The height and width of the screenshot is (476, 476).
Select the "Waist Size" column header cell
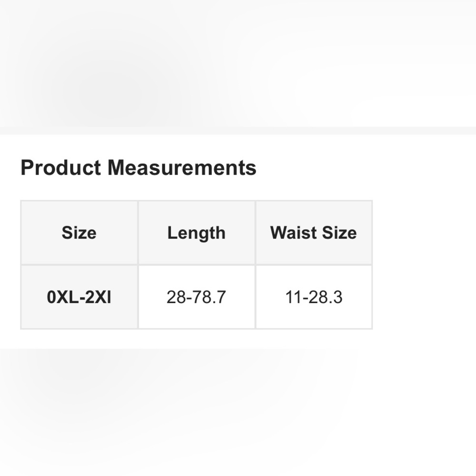314,233
